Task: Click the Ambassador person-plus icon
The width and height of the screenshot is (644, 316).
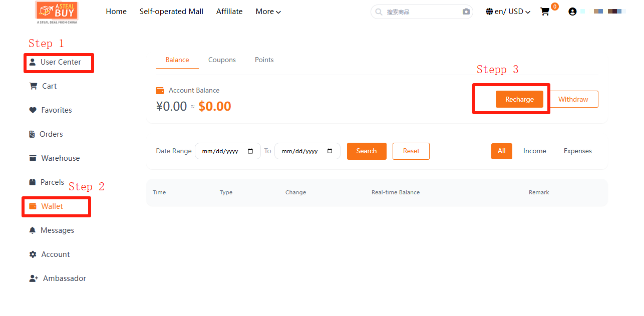Action: (34, 278)
